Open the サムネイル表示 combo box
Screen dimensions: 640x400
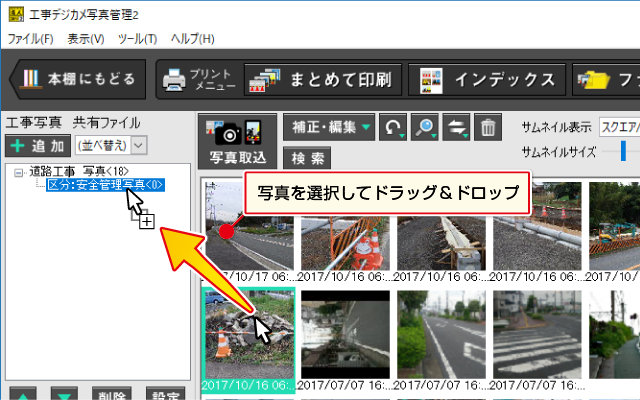618,127
